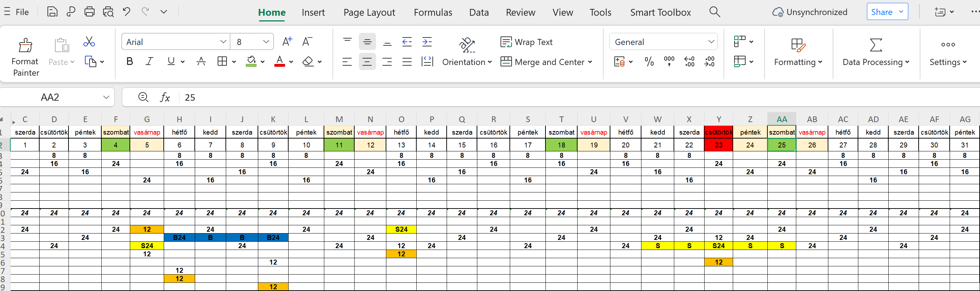This screenshot has width=980, height=291.
Task: Click the AutoSum sigma icon
Action: pos(876,45)
